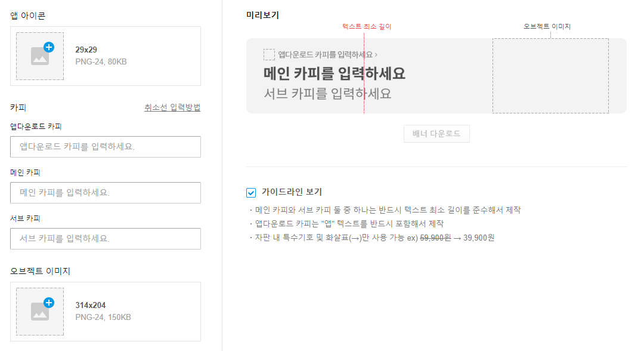Click the plus badge on the app icon uploader
The width and height of the screenshot is (644, 351).
point(49,48)
